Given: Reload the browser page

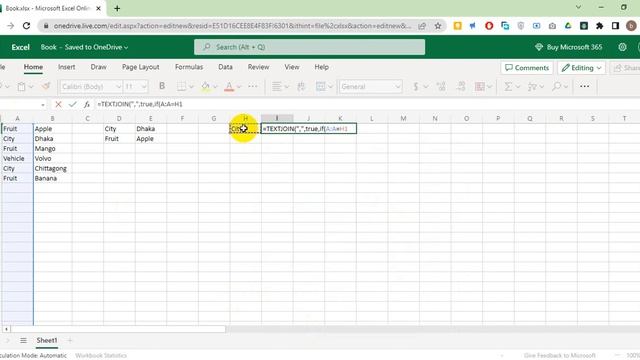Looking at the screenshot, I should 27,26.
